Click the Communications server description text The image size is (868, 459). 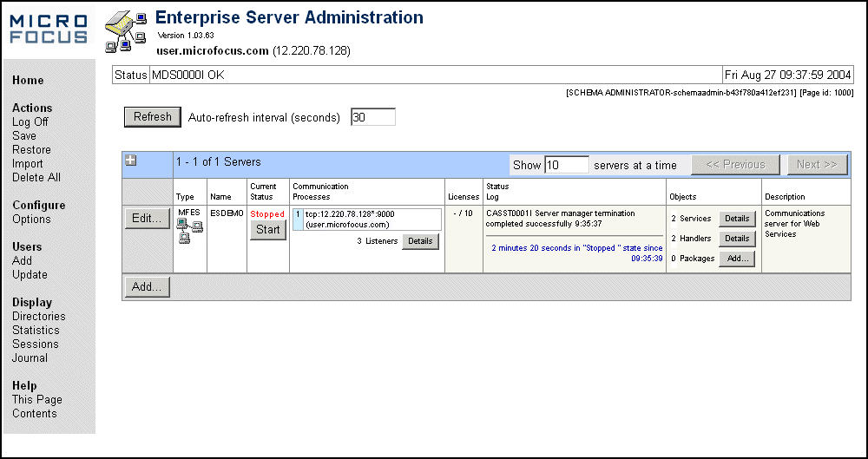795,224
